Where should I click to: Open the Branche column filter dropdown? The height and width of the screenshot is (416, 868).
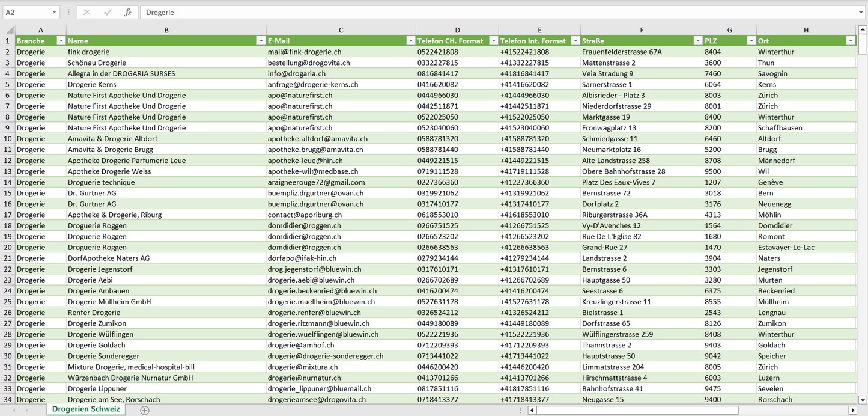[61, 41]
